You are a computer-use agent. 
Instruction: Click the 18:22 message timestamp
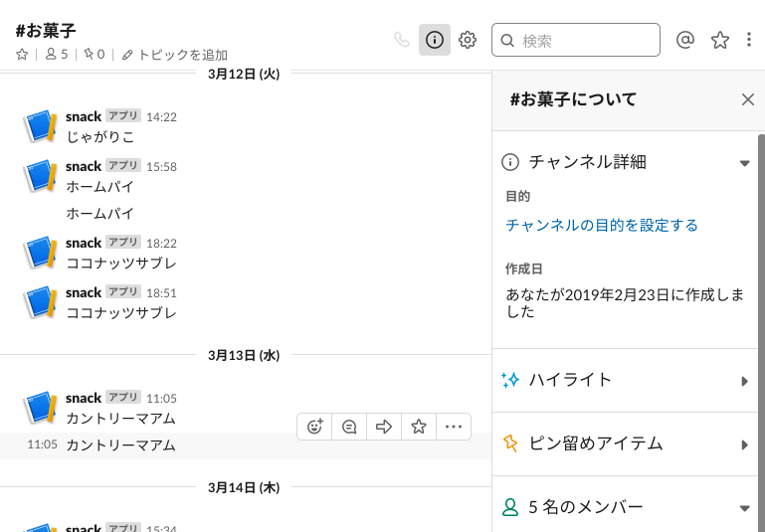tap(161, 244)
